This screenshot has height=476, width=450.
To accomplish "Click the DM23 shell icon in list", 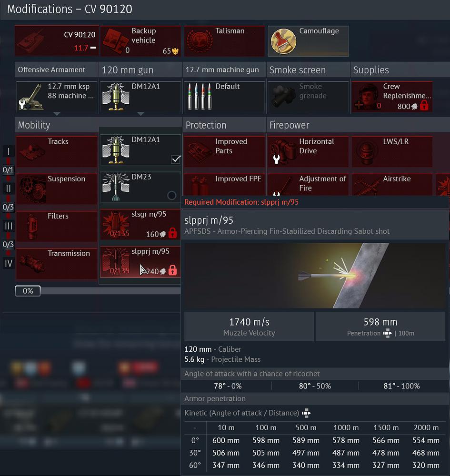I will tap(116, 187).
